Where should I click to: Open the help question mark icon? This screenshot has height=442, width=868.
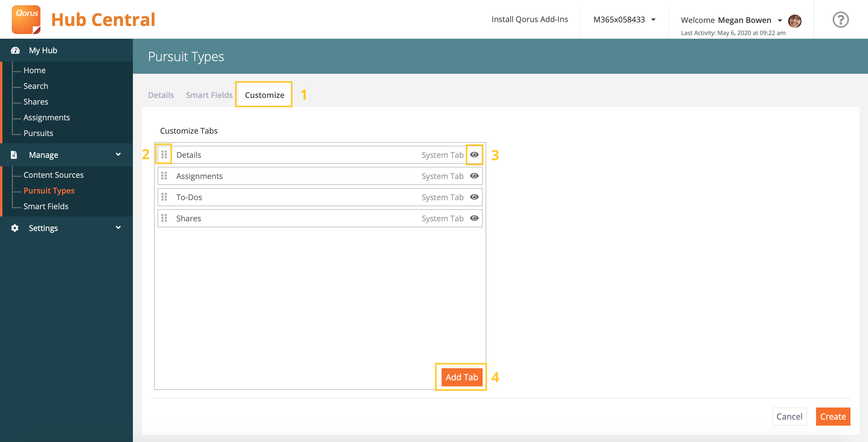coord(841,20)
